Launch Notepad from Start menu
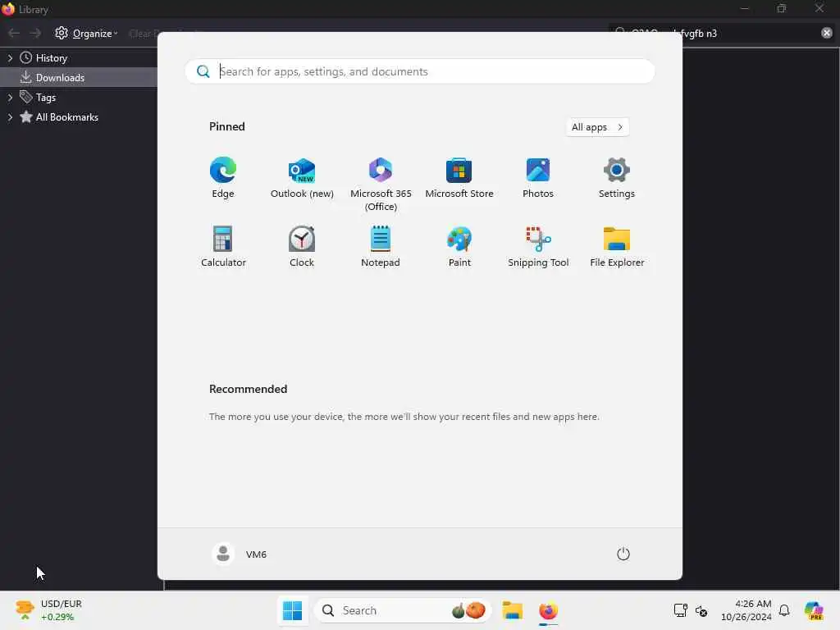This screenshot has height=630, width=840. click(381, 246)
